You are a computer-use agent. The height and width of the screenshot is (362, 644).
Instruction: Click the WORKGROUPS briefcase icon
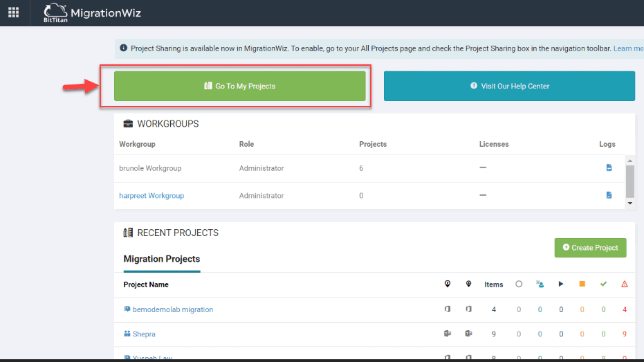[128, 124]
